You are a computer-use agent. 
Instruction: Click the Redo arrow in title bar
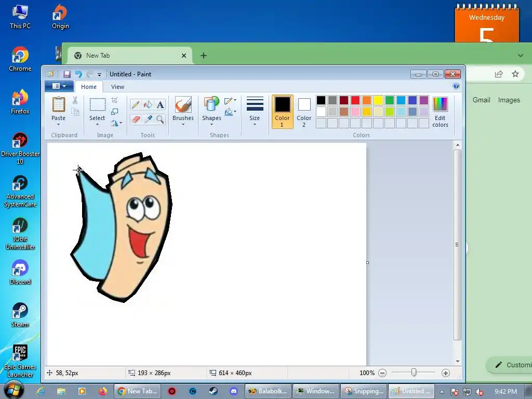[x=89, y=74]
